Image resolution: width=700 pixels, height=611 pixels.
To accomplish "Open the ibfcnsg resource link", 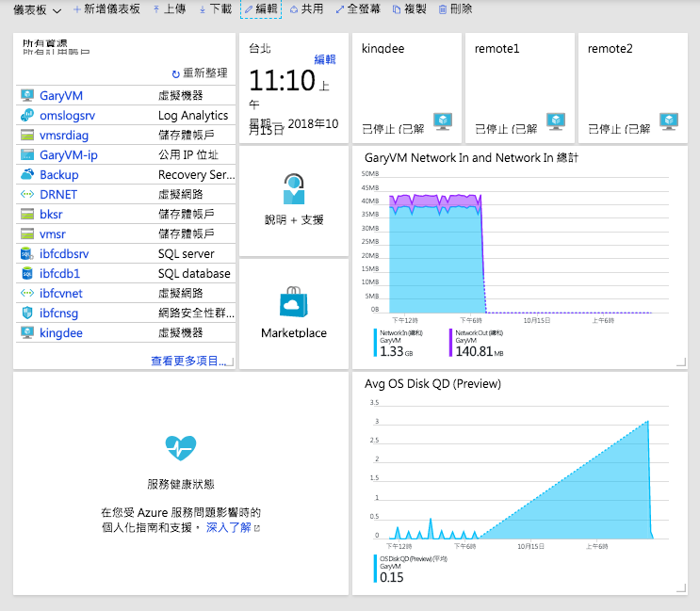I will (x=59, y=314).
